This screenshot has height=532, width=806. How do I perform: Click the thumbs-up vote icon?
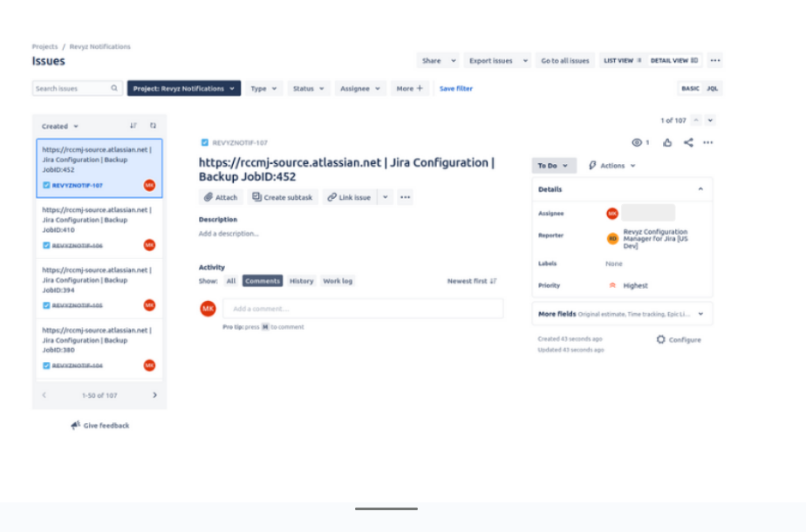[667, 143]
